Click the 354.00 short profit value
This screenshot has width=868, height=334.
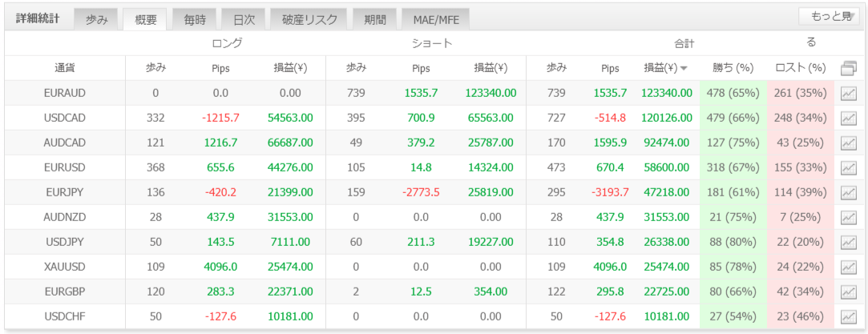click(491, 292)
